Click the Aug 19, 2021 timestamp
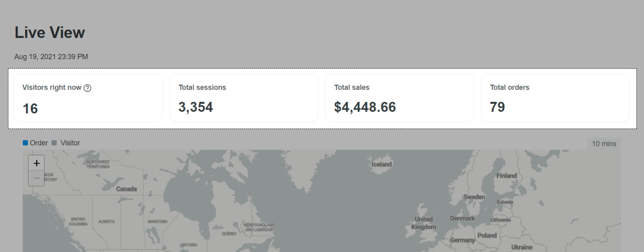Screen dimensions: 644x252 (51, 57)
